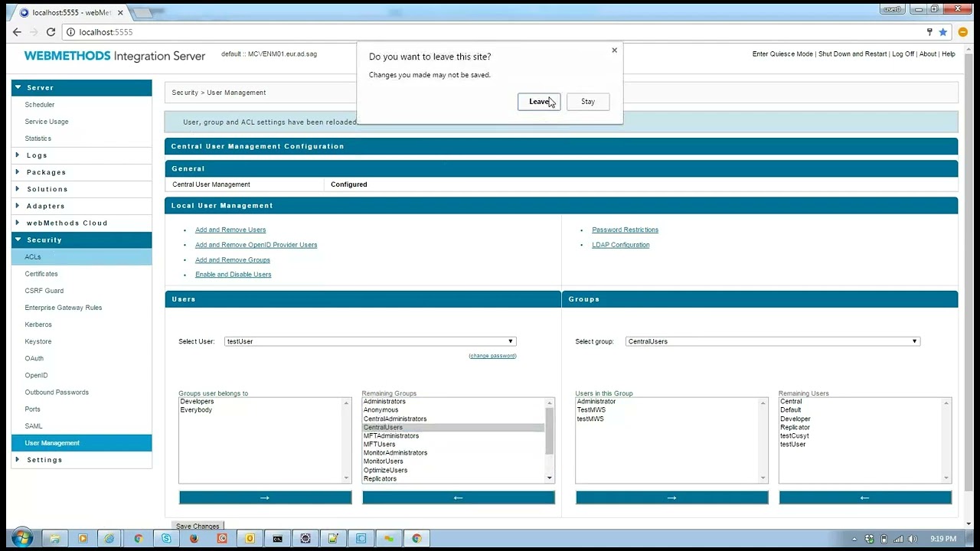Click Leave in the dialog
980x551 pixels.
pyautogui.click(x=539, y=102)
